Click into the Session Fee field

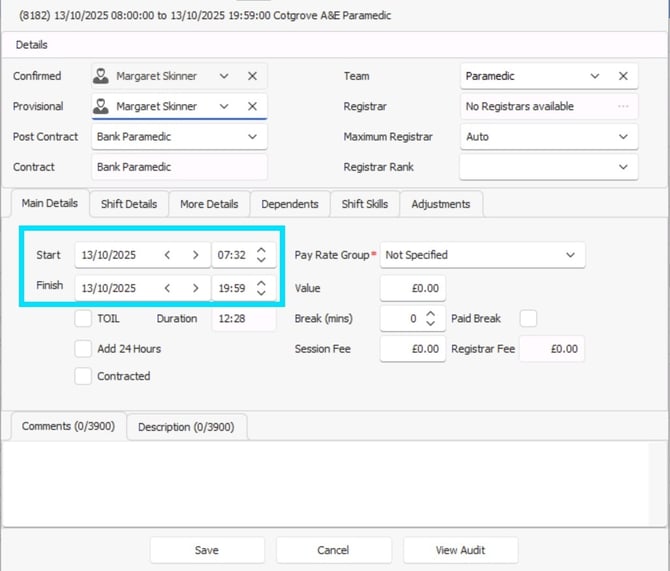(412, 349)
